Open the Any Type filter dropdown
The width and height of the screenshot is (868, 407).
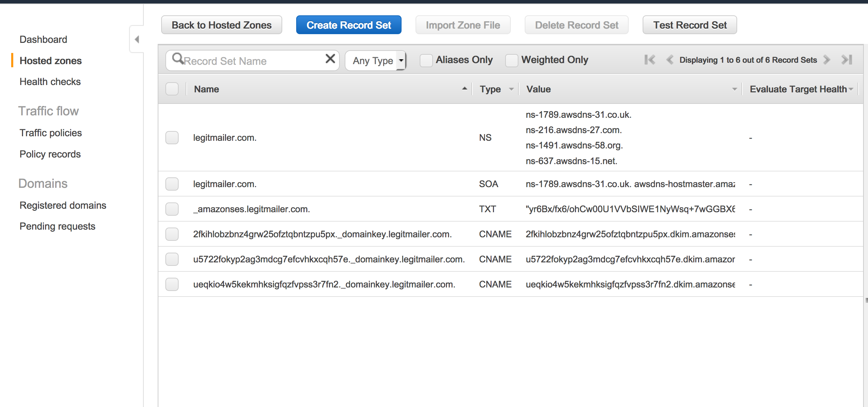pos(375,61)
